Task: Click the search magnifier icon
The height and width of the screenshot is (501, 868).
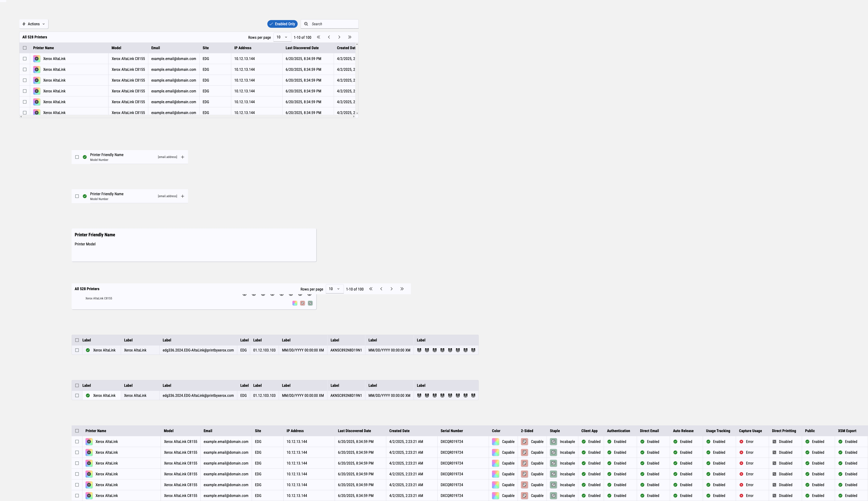Action: [306, 24]
